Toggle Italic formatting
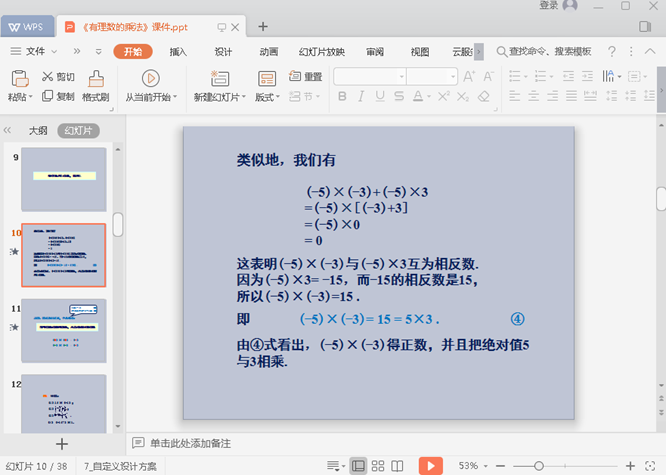666x475 pixels. 361,96
